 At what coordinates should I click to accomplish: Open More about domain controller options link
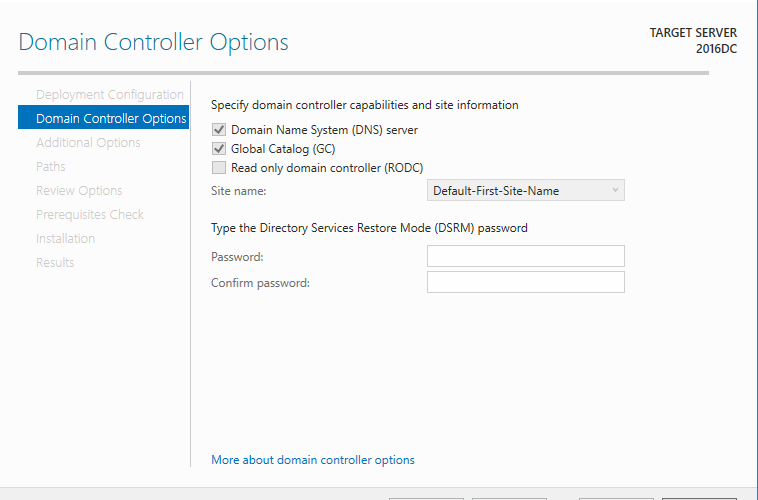pos(313,460)
